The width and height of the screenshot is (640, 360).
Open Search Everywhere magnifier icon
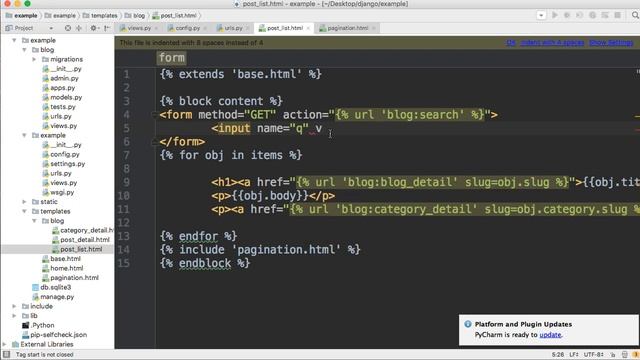click(635, 15)
